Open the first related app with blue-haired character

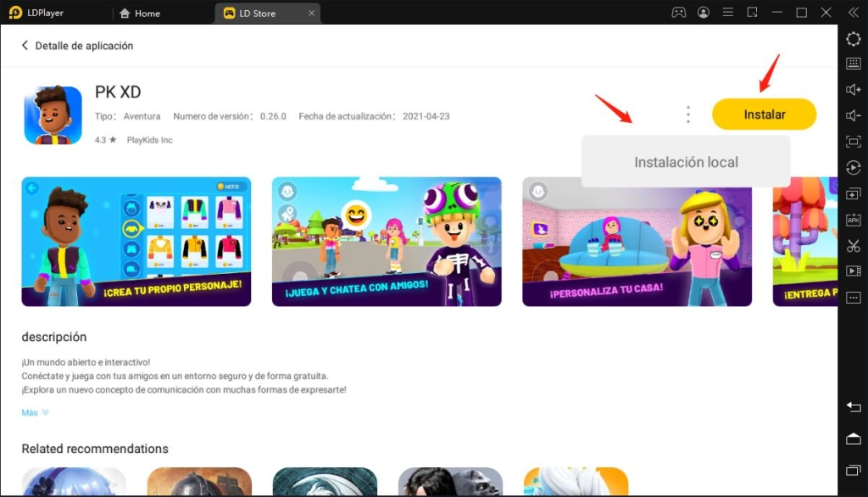pos(74,482)
